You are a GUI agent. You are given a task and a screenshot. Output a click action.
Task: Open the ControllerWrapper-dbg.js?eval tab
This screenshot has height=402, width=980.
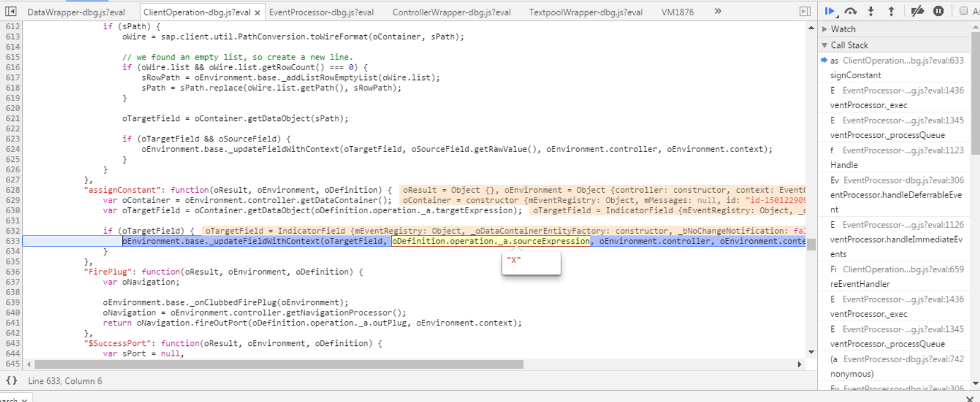coord(452,12)
